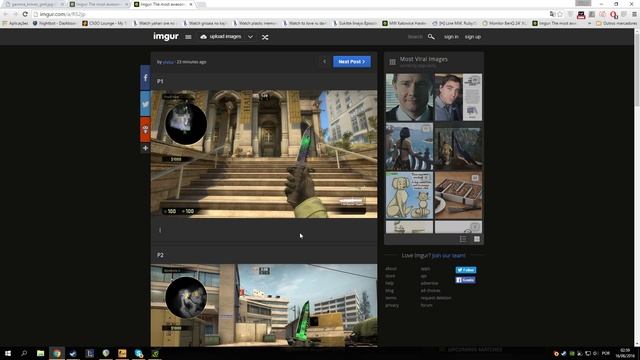The width and height of the screenshot is (640, 360).
Task: Close the active Imgur browser tab
Action: click(191, 4)
